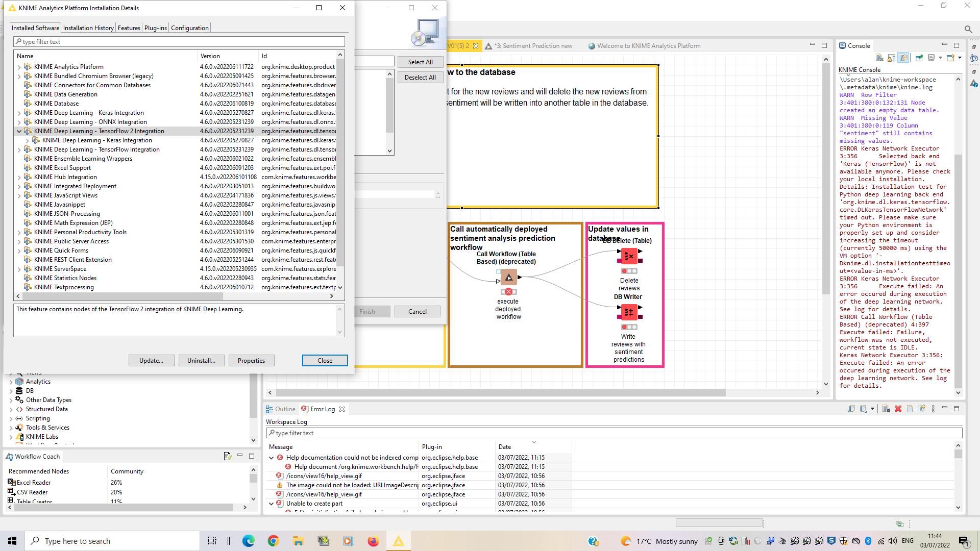Click the Update... button
This screenshot has width=980, height=551.
152,361
